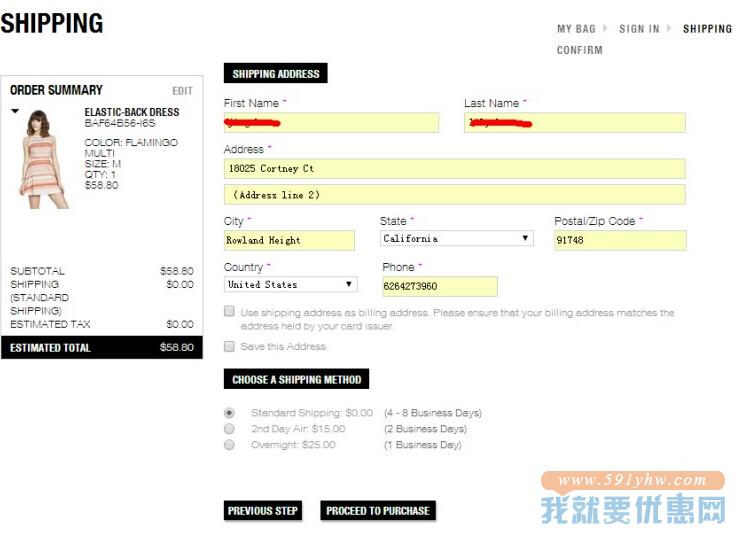View the dress product thumbnail

[43, 159]
